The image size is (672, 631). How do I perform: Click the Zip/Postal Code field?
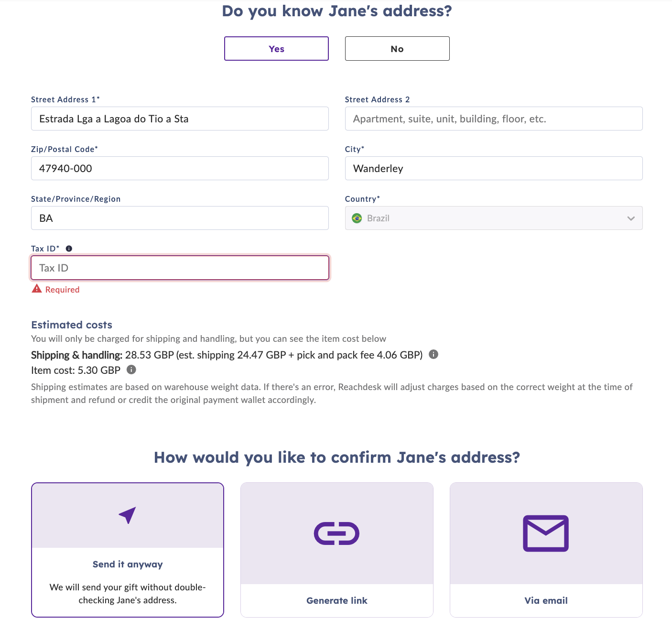(x=180, y=168)
